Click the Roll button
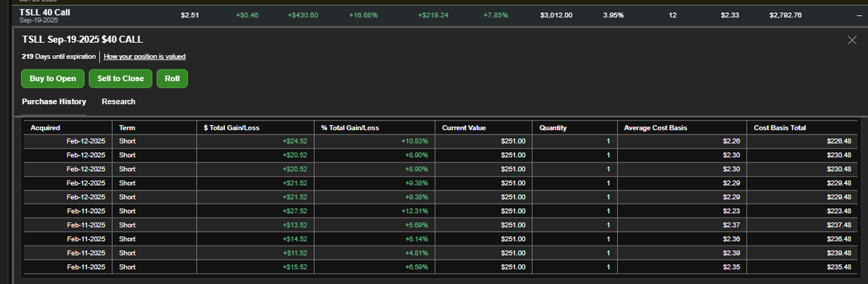 (172, 78)
